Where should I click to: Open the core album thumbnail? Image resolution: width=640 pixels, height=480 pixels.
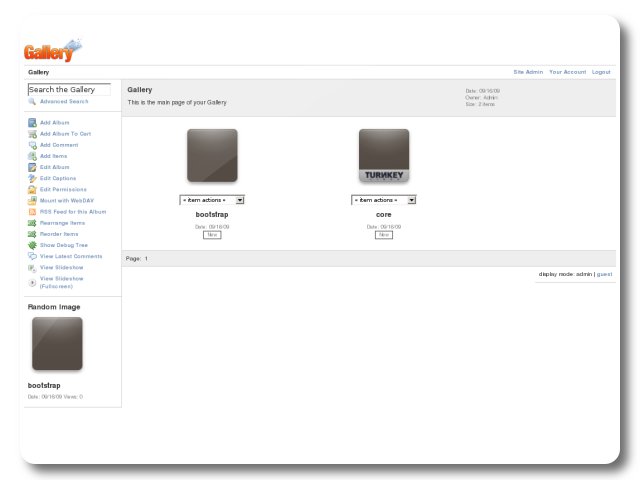(384, 155)
